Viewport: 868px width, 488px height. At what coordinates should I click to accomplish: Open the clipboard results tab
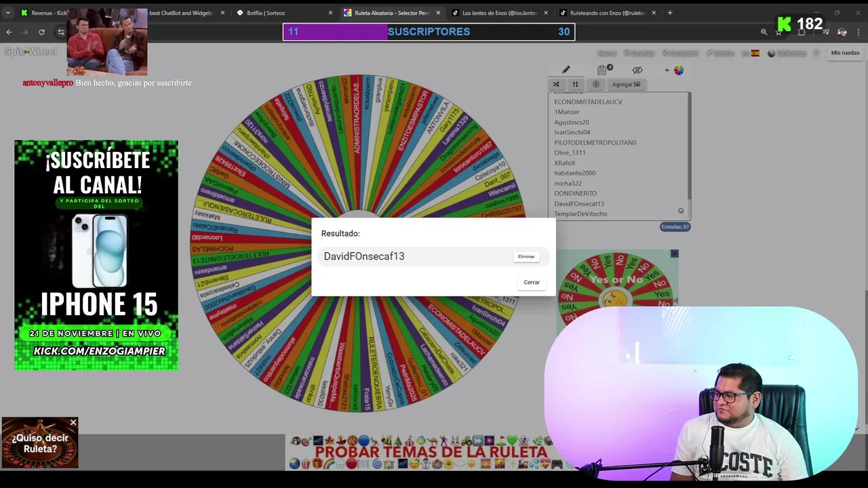pos(602,70)
